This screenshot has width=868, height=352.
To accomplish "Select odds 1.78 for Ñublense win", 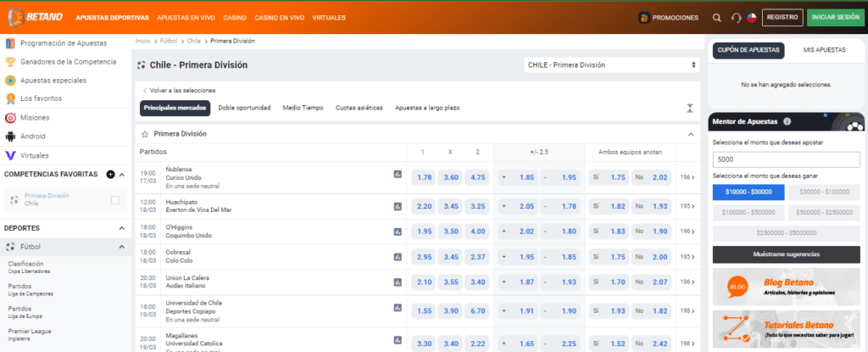I will tap(424, 177).
